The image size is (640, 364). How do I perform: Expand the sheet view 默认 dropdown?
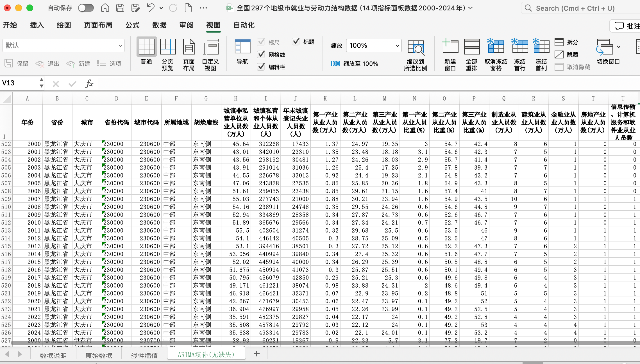(120, 46)
